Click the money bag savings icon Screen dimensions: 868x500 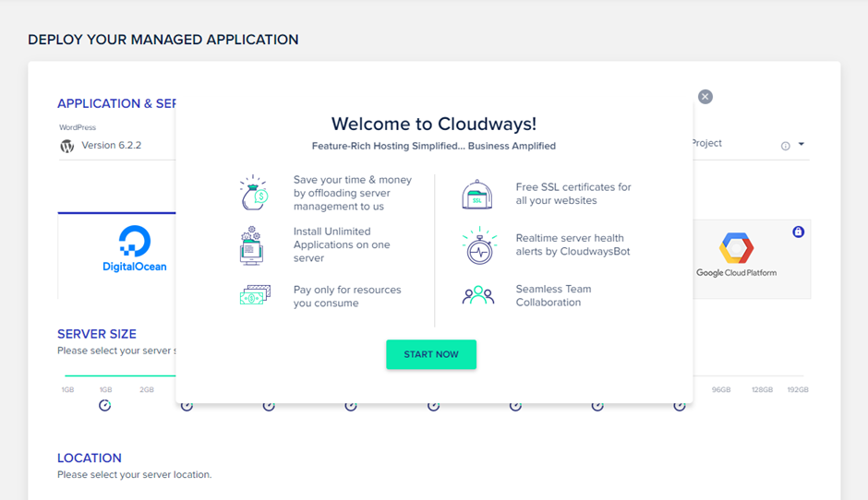point(252,193)
